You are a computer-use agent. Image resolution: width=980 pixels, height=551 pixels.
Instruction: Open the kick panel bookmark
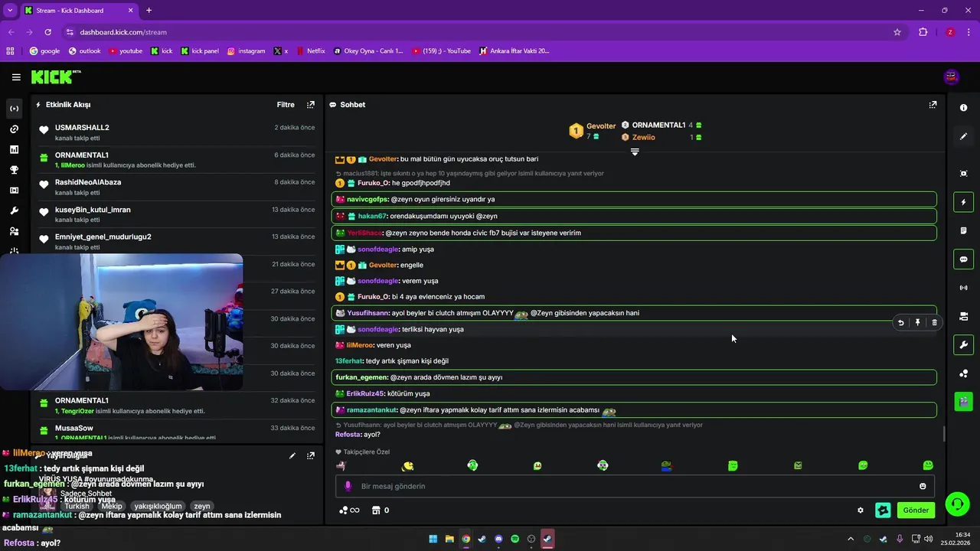click(x=200, y=51)
